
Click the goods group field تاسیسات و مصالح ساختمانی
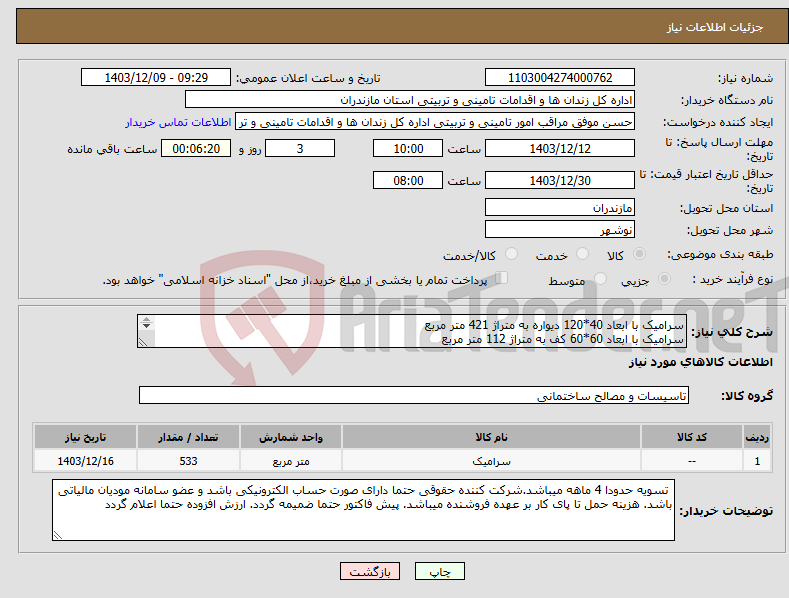[414, 396]
